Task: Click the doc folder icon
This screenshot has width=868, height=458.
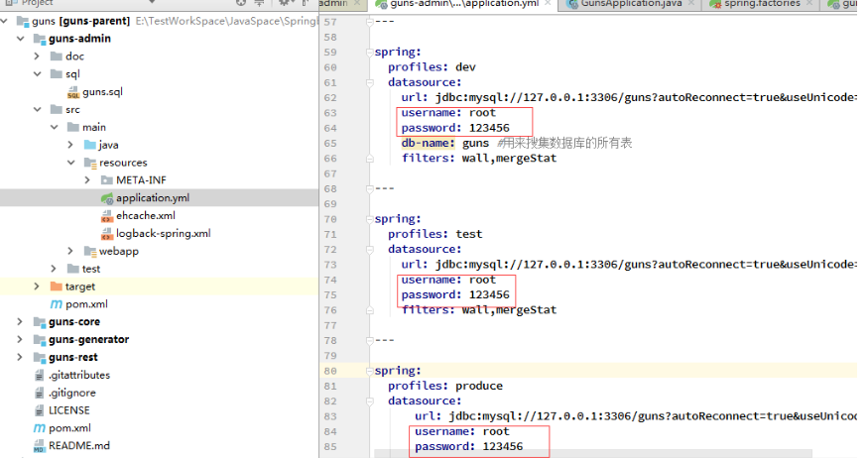Action: coord(56,56)
